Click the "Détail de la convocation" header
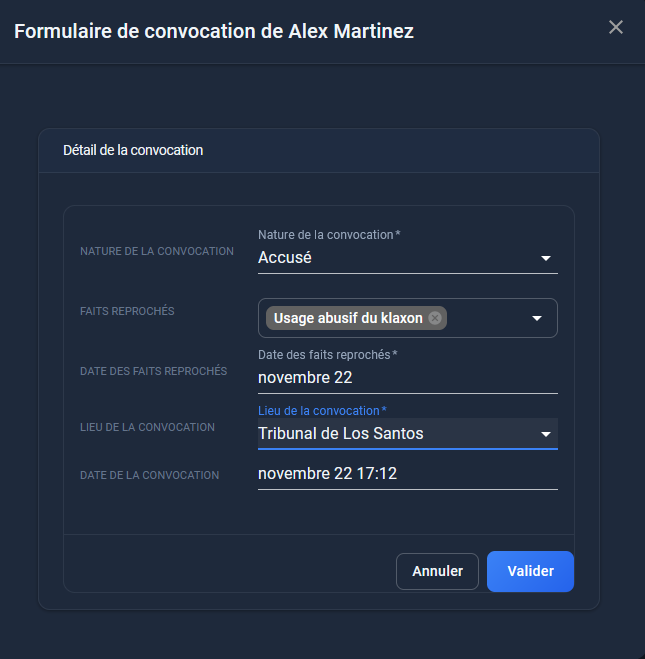 coord(133,150)
